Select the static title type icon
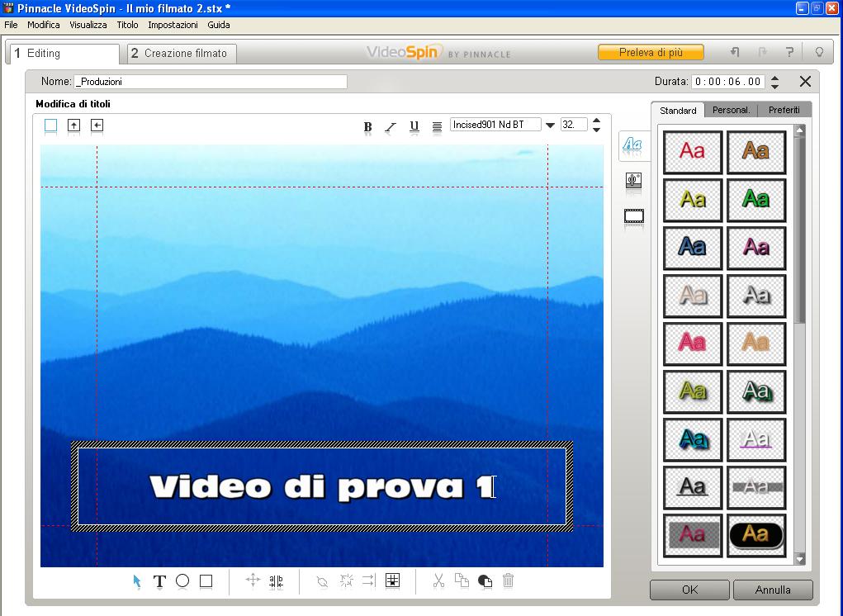Image resolution: width=843 pixels, height=616 pixels. click(50, 126)
